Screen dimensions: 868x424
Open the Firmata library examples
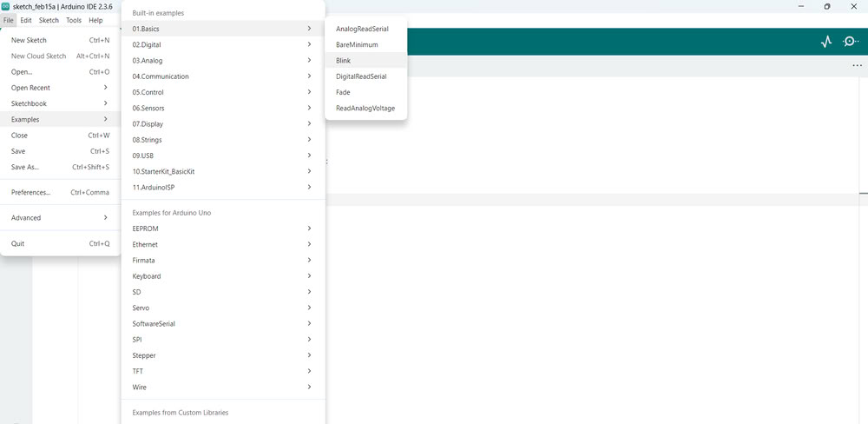[223, 260]
